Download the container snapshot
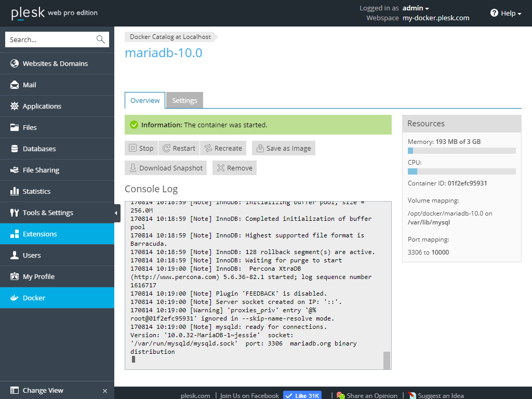 pyautogui.click(x=166, y=168)
